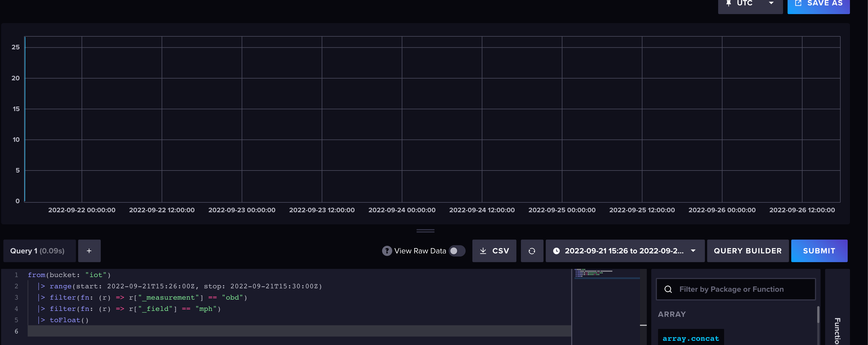Open the View Raw Data help icon
This screenshot has width=868, height=345.
[x=387, y=250]
